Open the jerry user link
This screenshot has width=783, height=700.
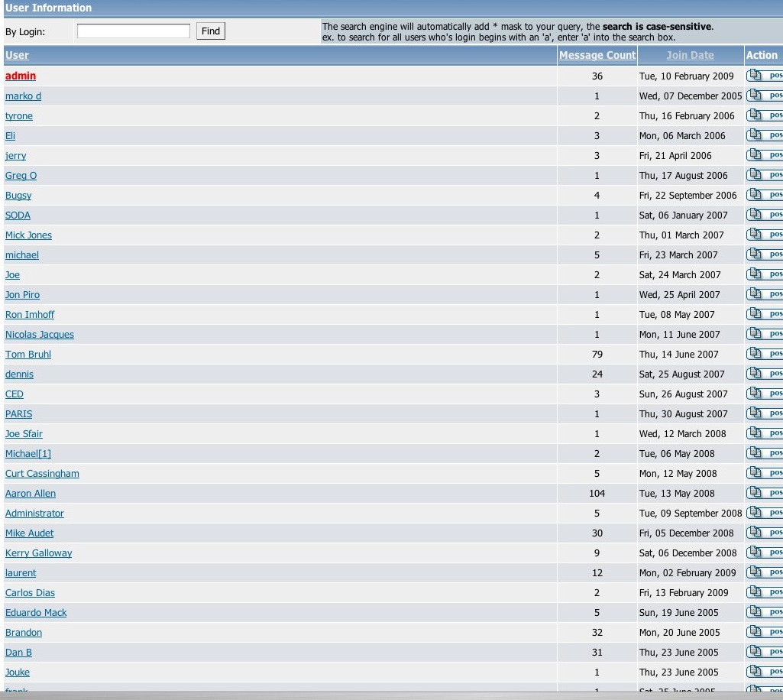pyautogui.click(x=15, y=156)
